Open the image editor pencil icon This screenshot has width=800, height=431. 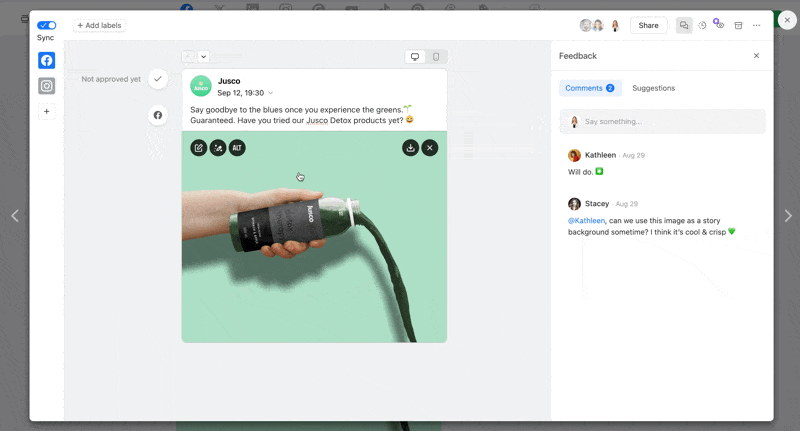(x=199, y=148)
